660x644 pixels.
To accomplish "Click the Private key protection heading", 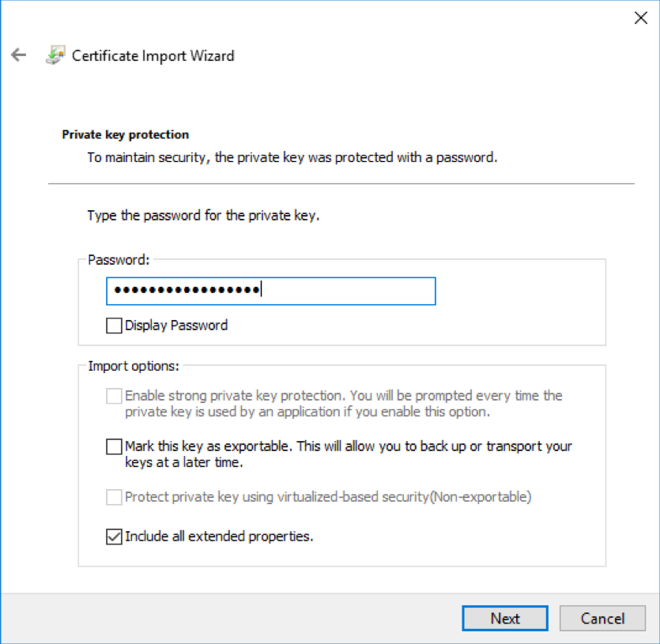I will (125, 134).
